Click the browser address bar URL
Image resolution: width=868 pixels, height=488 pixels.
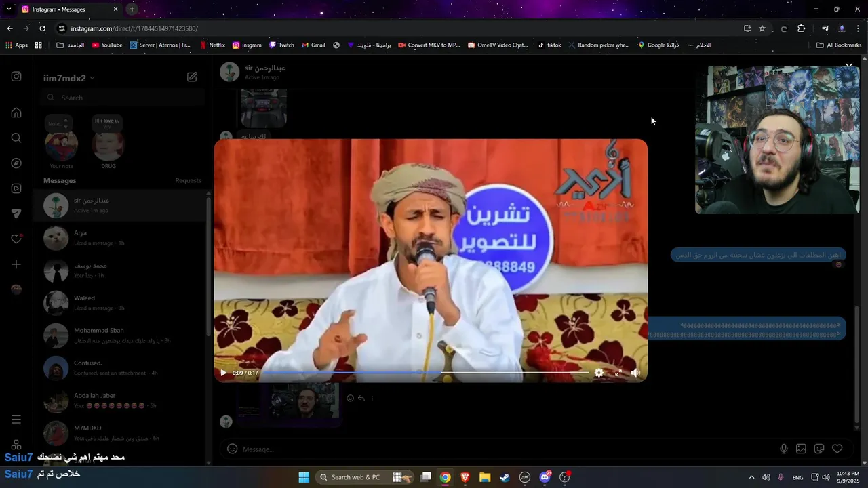point(134,28)
